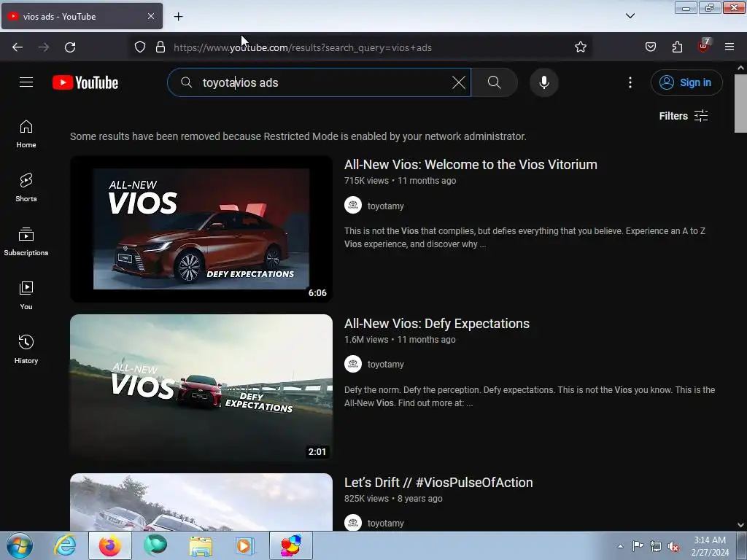Screen dimensions: 747x560
Task: Click the Defy Expectations video description text
Action: tap(530, 396)
